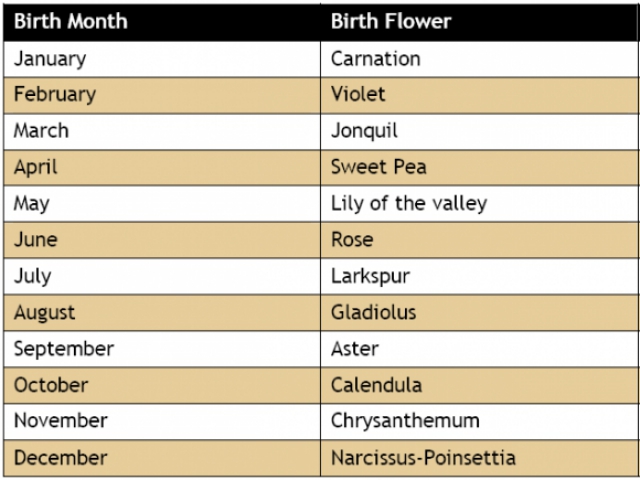Click the Rose flower cell
Screen dimensions: 640x480
(x=479, y=240)
